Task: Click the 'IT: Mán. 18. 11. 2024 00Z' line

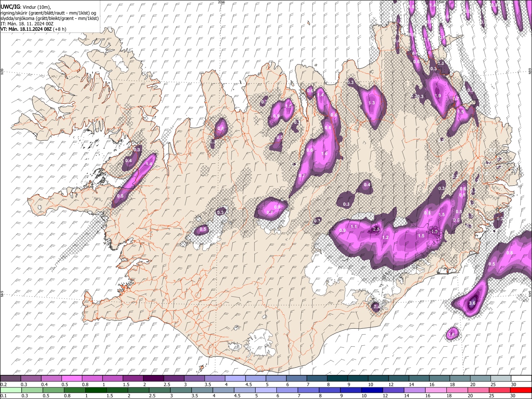Action: click(27, 24)
